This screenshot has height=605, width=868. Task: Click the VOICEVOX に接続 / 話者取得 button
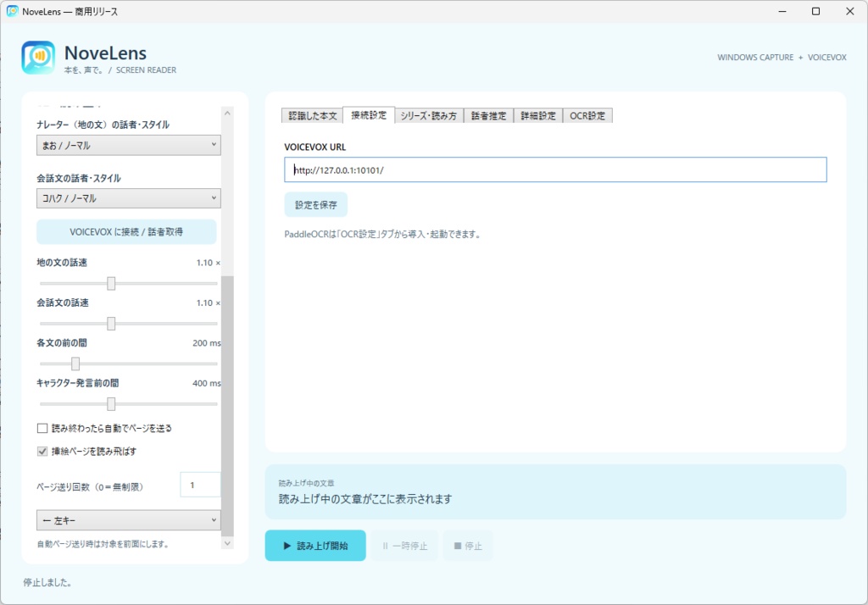126,232
